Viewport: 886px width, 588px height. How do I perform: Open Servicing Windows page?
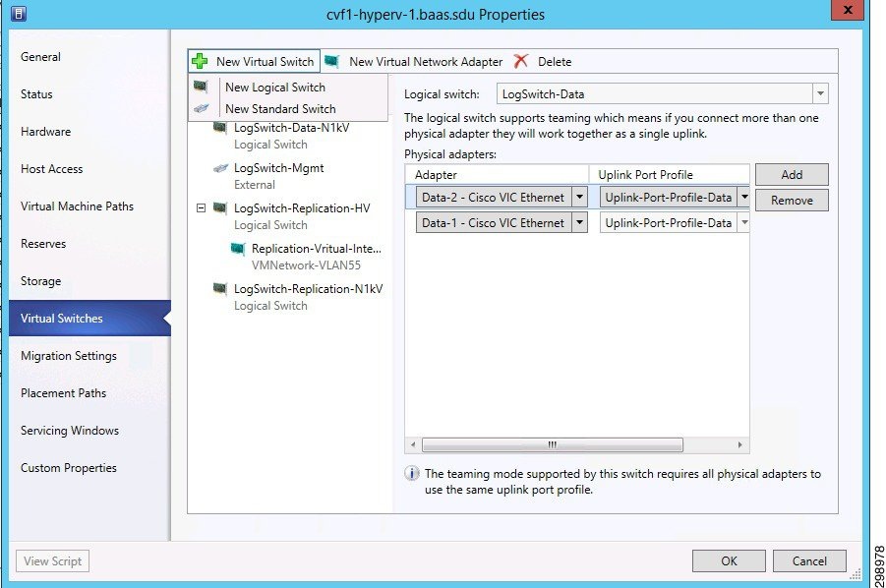coord(70,431)
